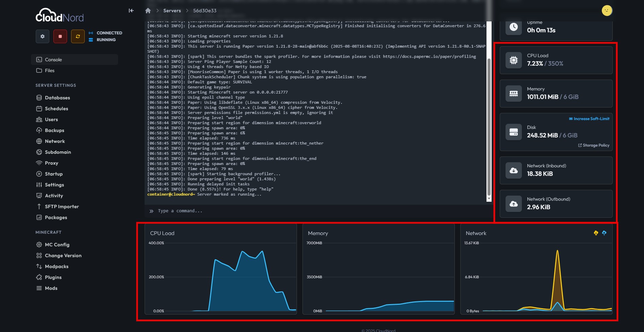
Task: Click the outbound value 2.96 KiB
Action: tap(539, 207)
